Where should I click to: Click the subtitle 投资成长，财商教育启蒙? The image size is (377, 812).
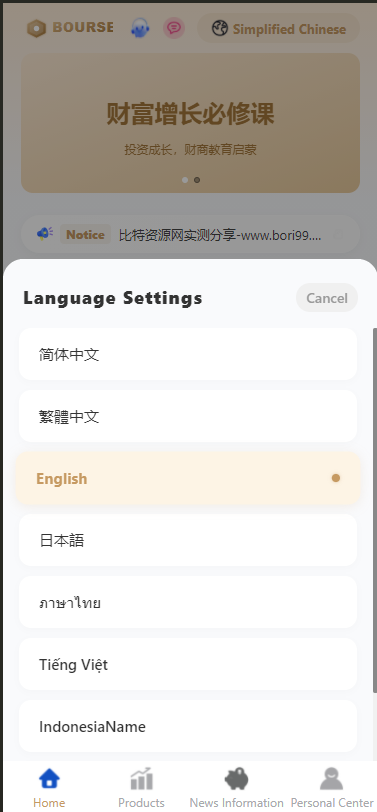pos(191,150)
